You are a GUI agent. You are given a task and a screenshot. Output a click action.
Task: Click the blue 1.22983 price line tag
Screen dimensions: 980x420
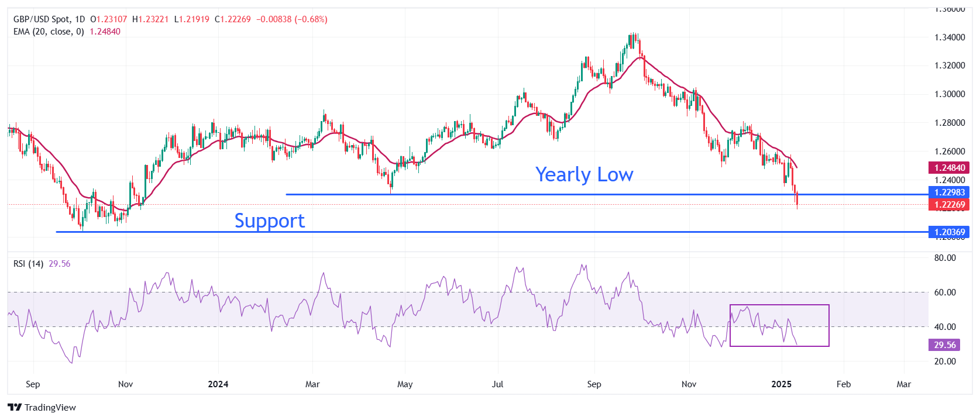click(948, 192)
